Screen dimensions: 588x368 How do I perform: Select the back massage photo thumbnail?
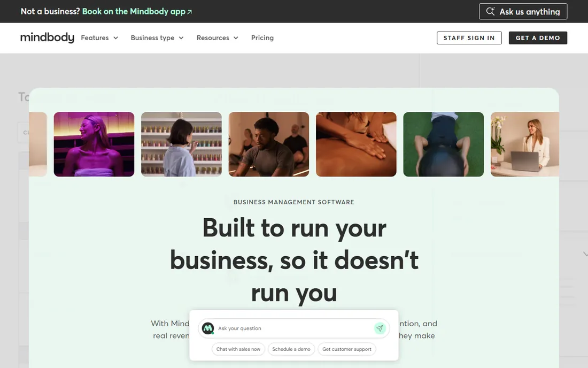(x=356, y=144)
